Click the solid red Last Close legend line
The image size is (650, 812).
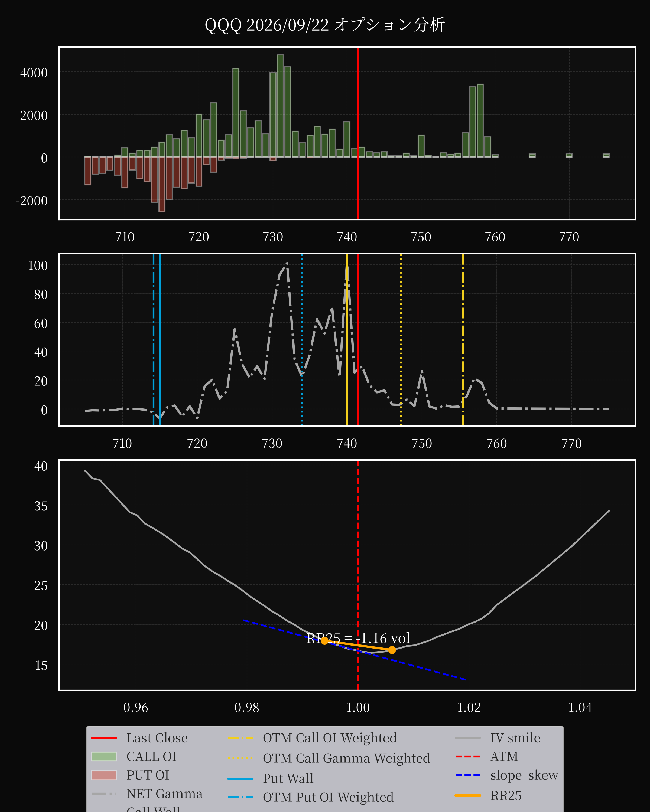(x=104, y=738)
